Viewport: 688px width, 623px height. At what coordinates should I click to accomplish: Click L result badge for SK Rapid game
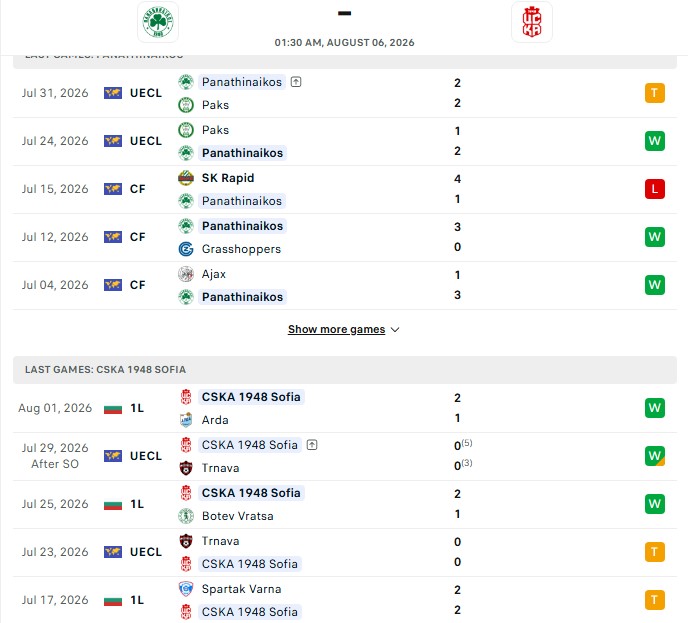point(655,189)
